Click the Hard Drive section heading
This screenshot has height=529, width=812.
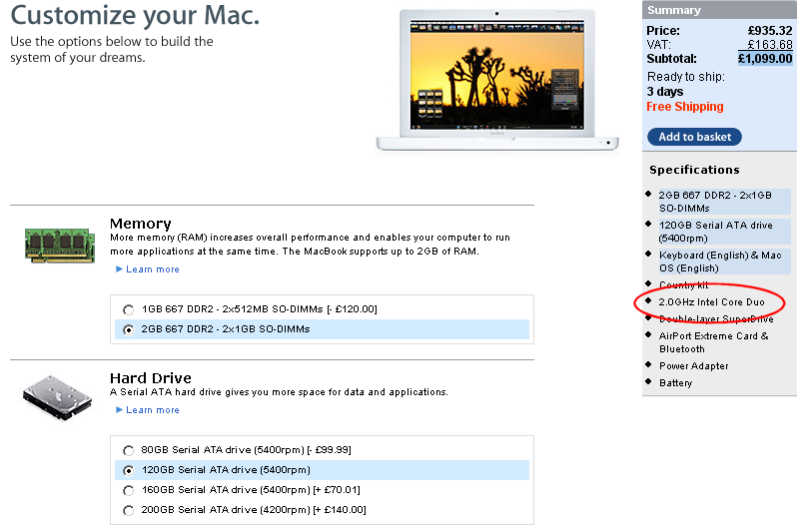click(151, 378)
